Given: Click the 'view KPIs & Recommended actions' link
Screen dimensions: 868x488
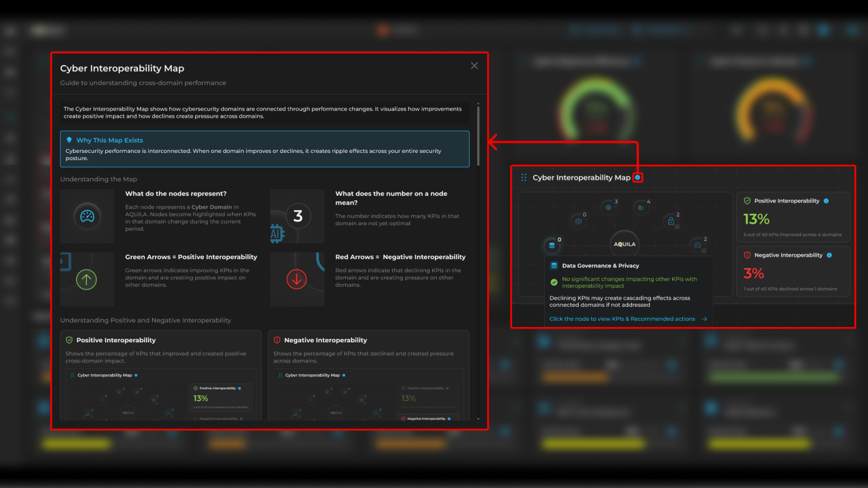Looking at the screenshot, I should (x=622, y=319).
